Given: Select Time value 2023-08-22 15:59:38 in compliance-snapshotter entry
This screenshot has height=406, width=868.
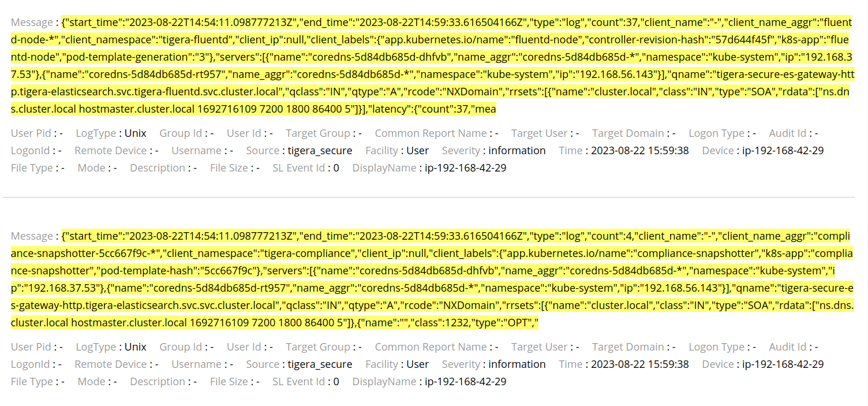Looking at the screenshot, I should point(640,364).
